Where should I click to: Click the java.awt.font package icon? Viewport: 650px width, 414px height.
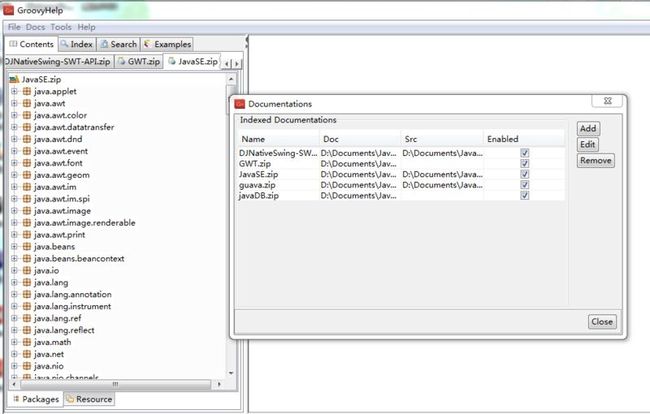tap(27, 163)
